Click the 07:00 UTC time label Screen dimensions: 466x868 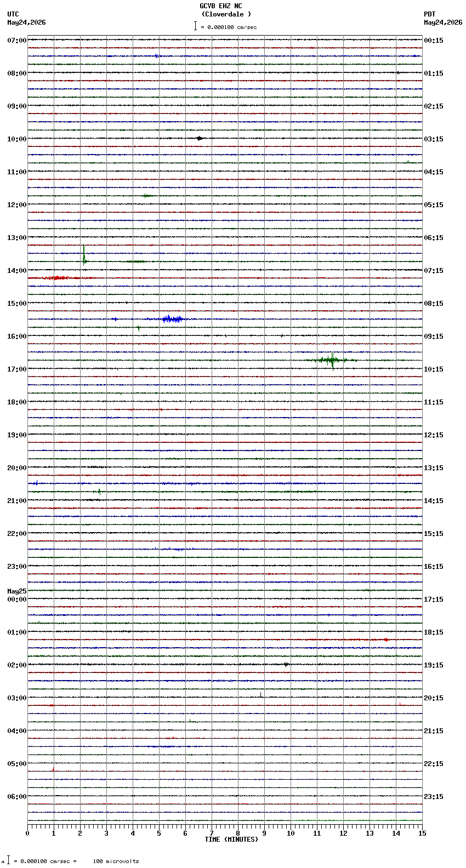click(x=17, y=41)
